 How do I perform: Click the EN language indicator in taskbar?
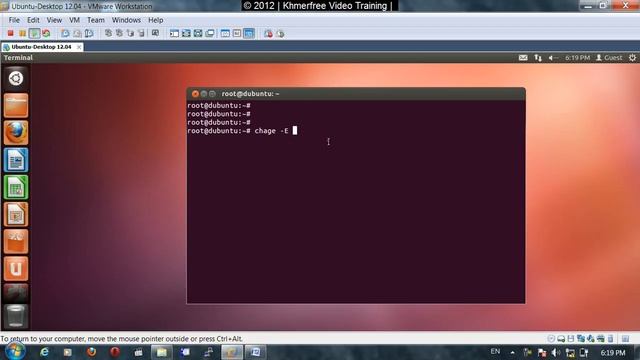pyautogui.click(x=495, y=351)
